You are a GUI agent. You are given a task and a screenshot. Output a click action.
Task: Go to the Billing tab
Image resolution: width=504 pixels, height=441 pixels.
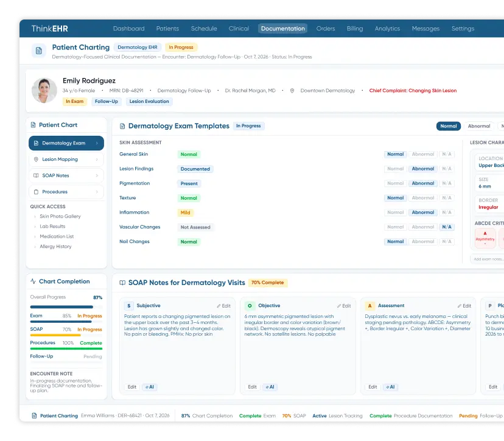355,29
